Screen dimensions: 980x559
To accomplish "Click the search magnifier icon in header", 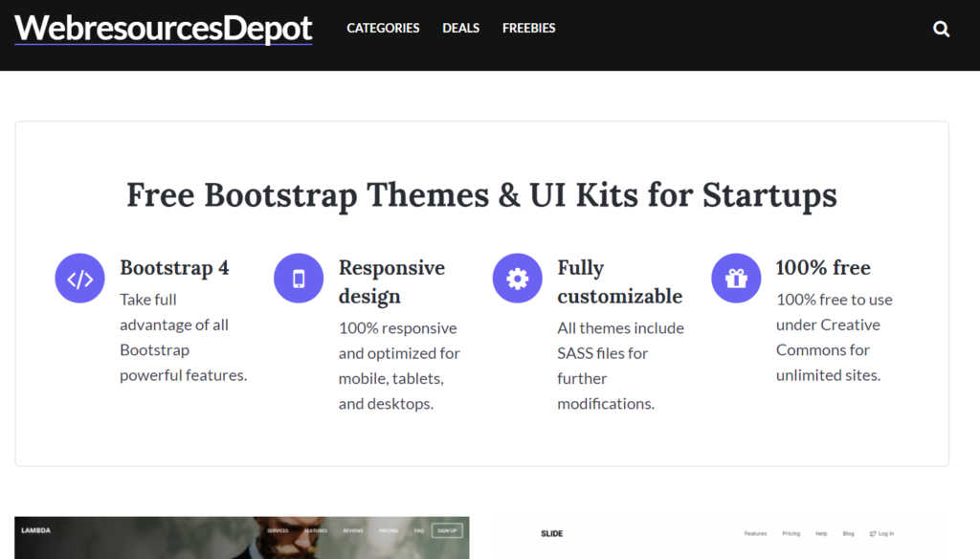I will (x=941, y=29).
